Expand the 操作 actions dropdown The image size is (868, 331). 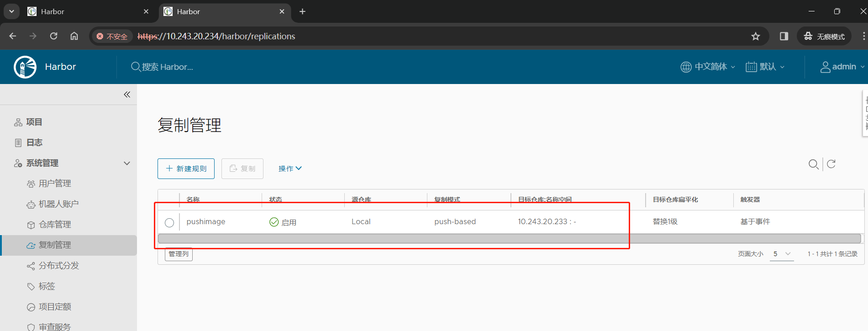[x=290, y=168]
